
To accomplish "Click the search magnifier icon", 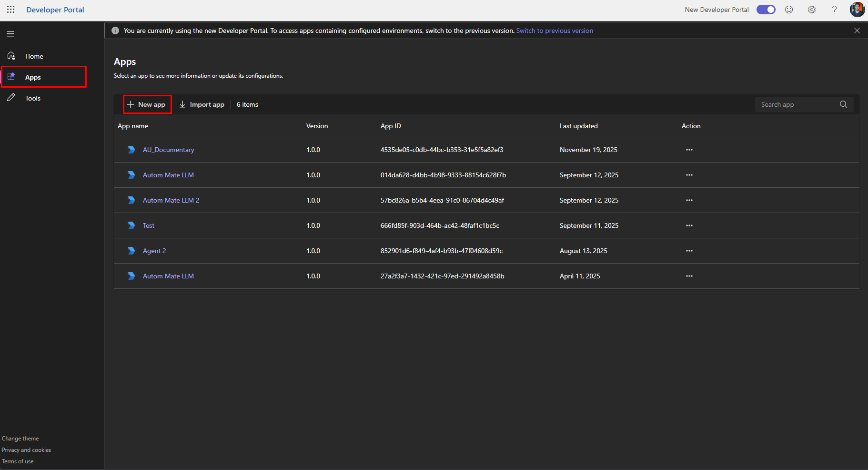I will click(843, 104).
